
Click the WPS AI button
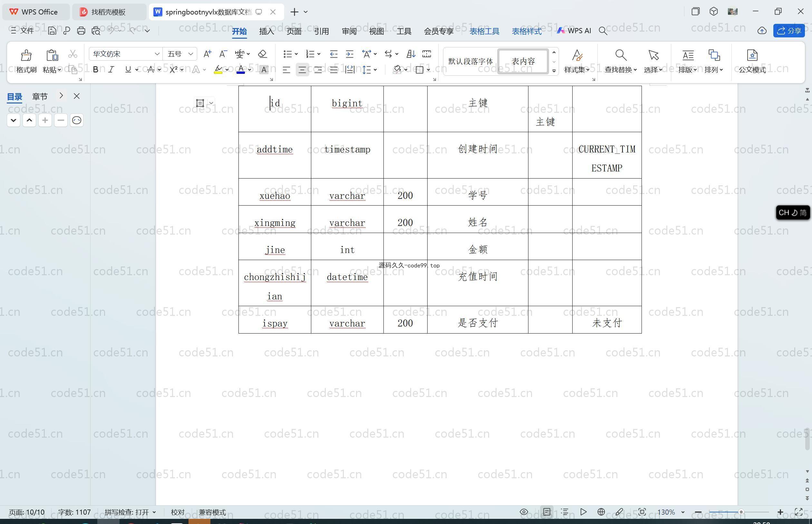point(574,31)
